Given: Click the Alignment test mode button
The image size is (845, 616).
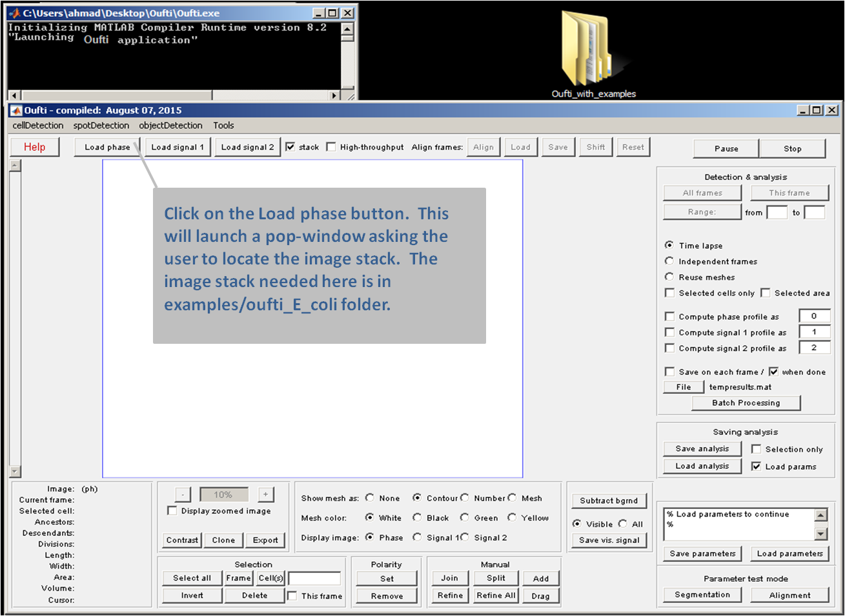Looking at the screenshot, I should tap(790, 595).
